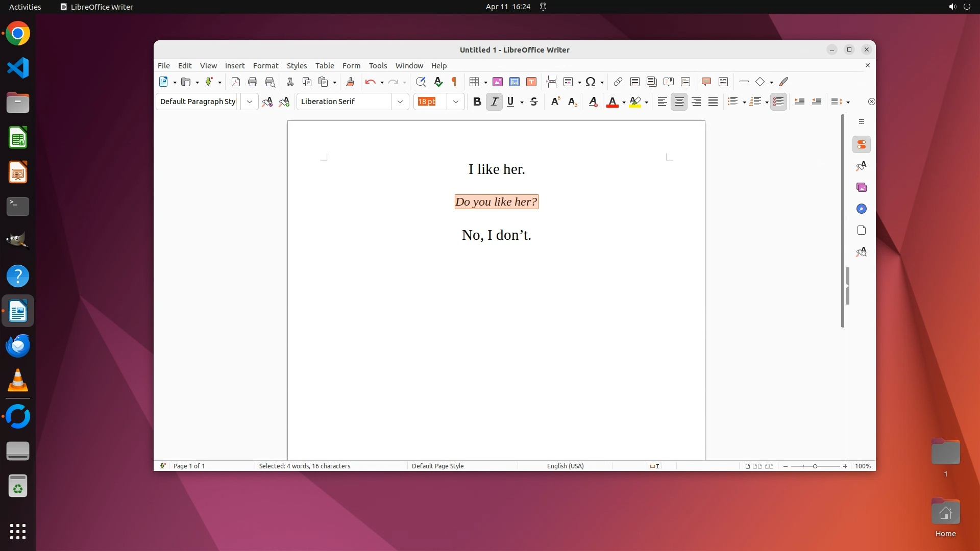
Task: Open the sidebar Gallery panel
Action: [x=862, y=187]
